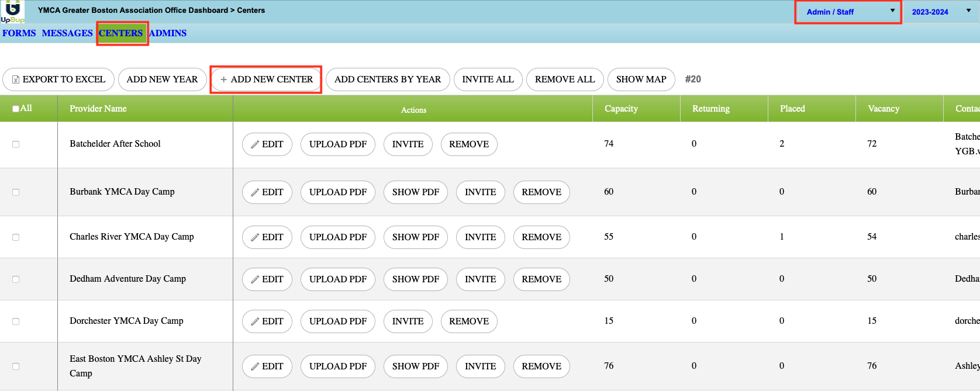Screen dimensions: 980x391
Task: Open the 2023-2024 year dropdown
Action: point(941,12)
